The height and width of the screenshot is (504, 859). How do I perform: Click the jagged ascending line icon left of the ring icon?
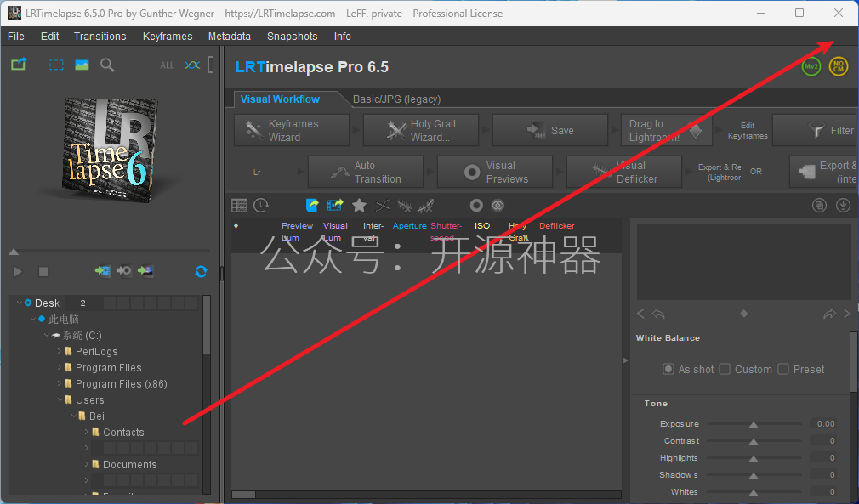(x=425, y=206)
